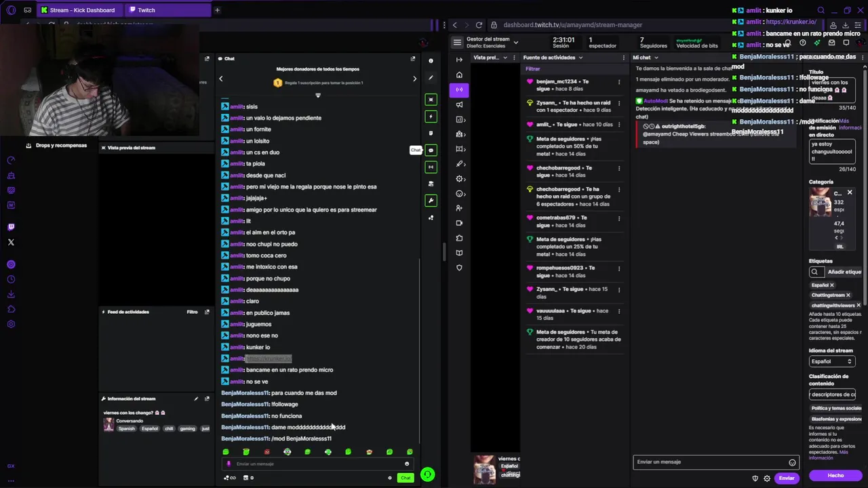The image size is (868, 488).
Task: Remove the selected stream category
Action: pos(850,193)
